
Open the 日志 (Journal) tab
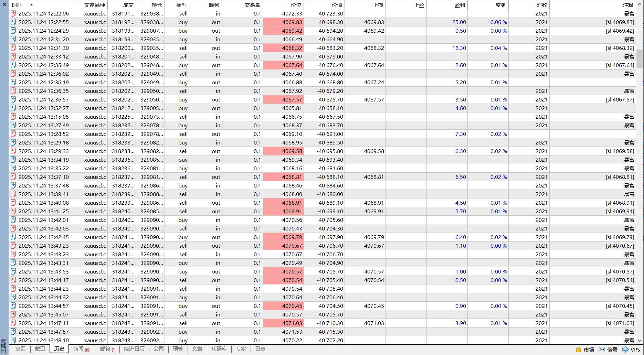[x=260, y=349]
